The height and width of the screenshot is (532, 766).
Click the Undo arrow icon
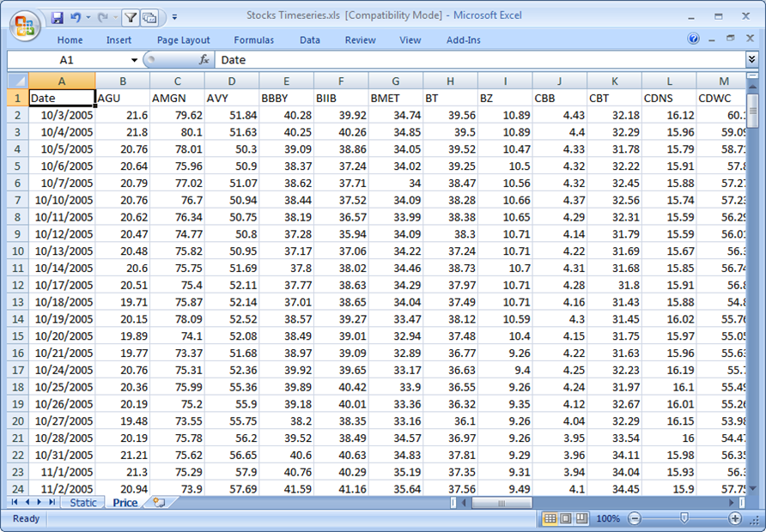click(x=76, y=16)
